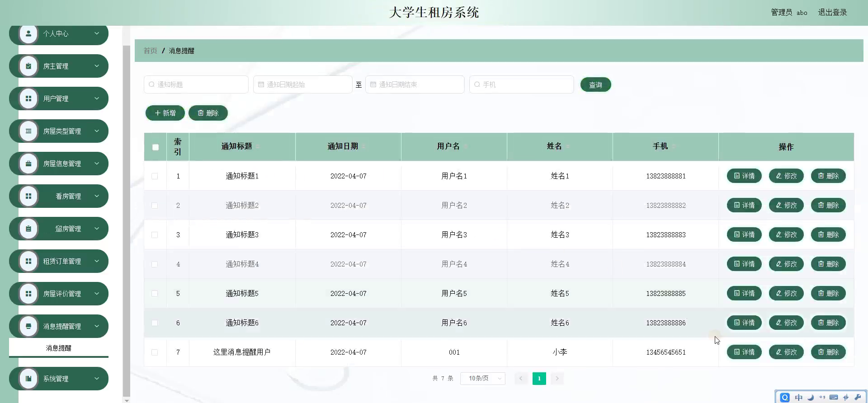Screen dimensions: 868x403
Task: Click the 查询 search button
Action: point(595,84)
